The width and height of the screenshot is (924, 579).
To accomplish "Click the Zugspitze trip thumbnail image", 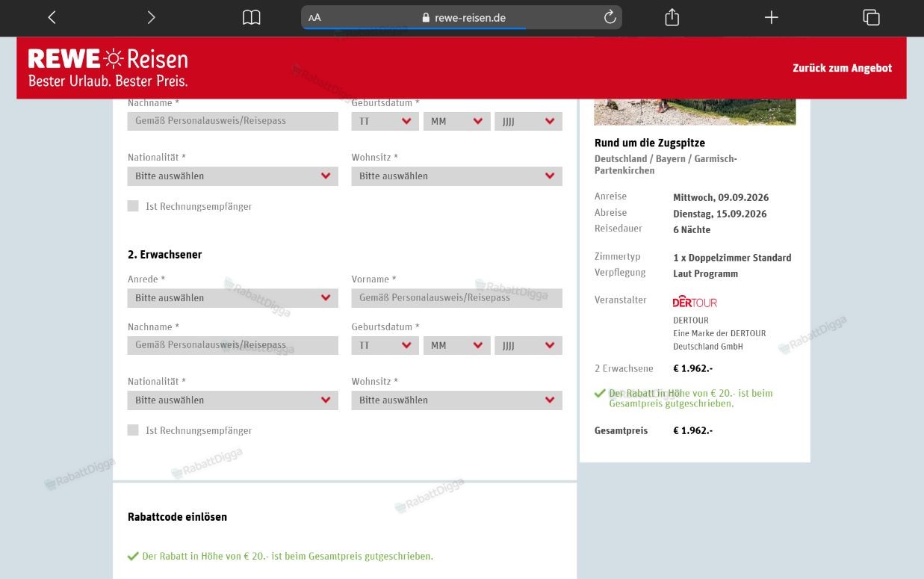I will tap(695, 112).
